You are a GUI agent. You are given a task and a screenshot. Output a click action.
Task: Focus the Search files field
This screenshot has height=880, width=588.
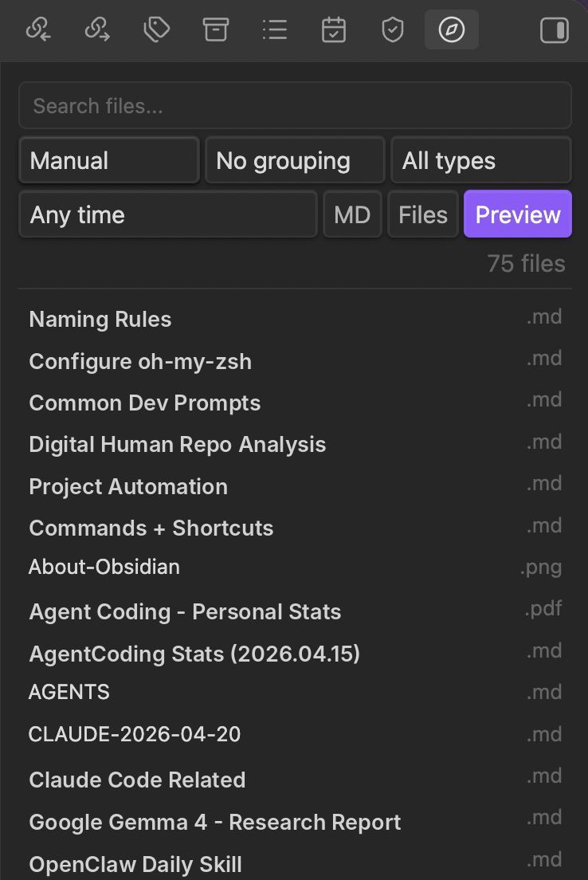tap(295, 105)
